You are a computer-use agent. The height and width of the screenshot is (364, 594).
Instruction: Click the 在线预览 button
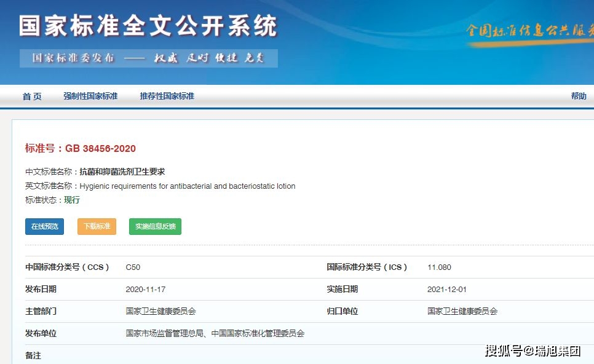pyautogui.click(x=45, y=226)
